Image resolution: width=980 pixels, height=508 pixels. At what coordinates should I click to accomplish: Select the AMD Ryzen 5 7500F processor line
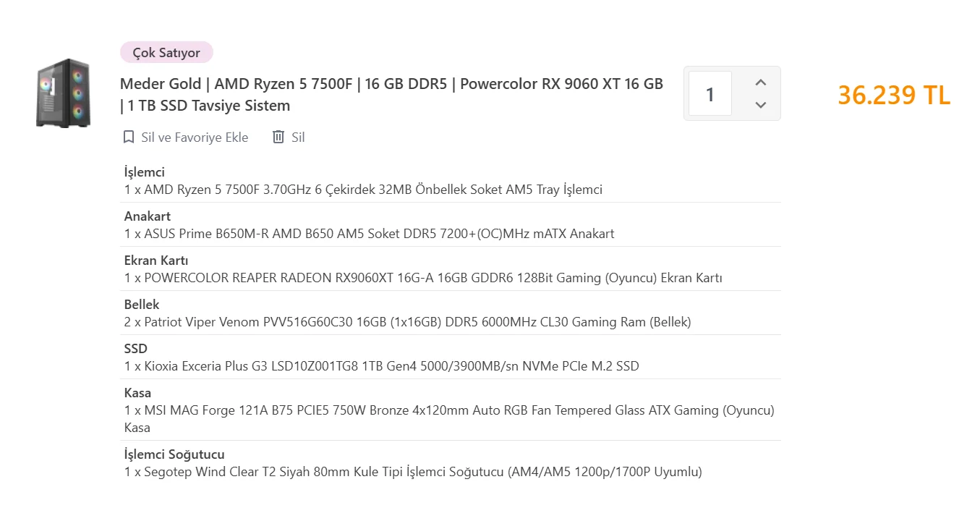click(x=363, y=190)
